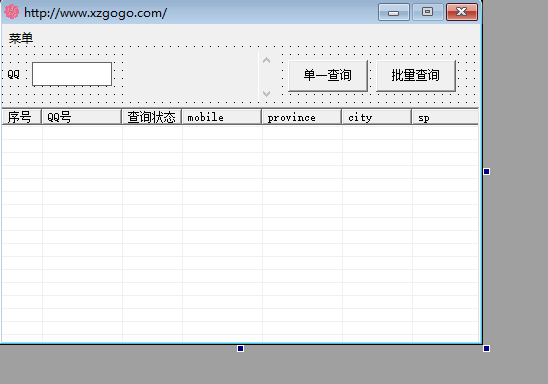Click the sp column header

click(445, 117)
